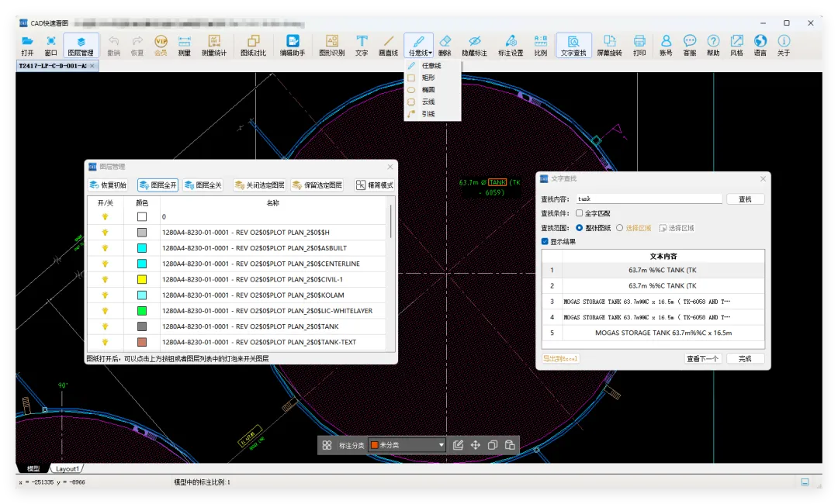
Task: Uncheck the 显示结果 checkbox
Action: [x=545, y=241]
